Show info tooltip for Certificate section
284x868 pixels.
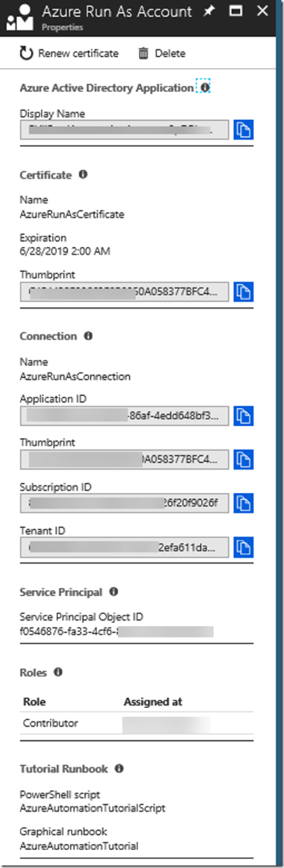(83, 174)
